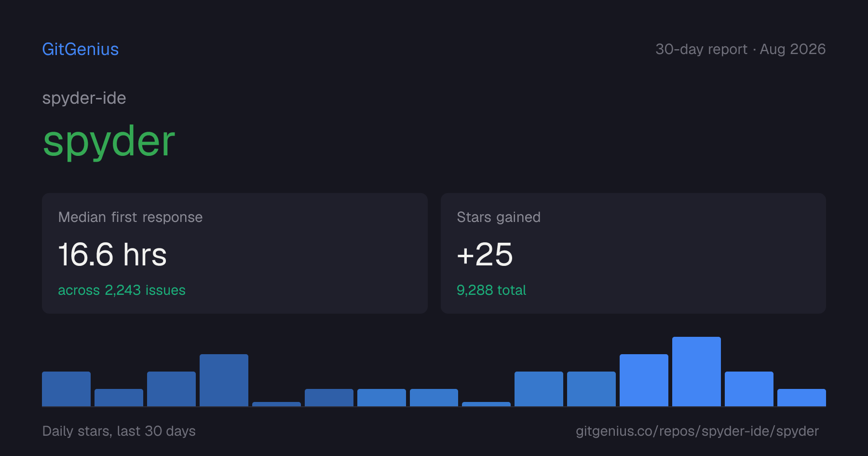Open the GitGenius brand link
868x456 pixels.
point(81,49)
